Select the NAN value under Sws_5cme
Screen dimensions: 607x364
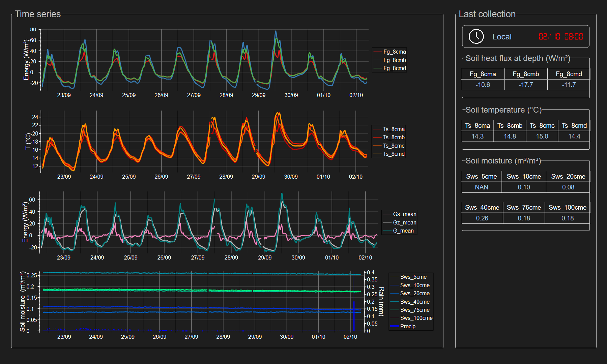tap(481, 187)
